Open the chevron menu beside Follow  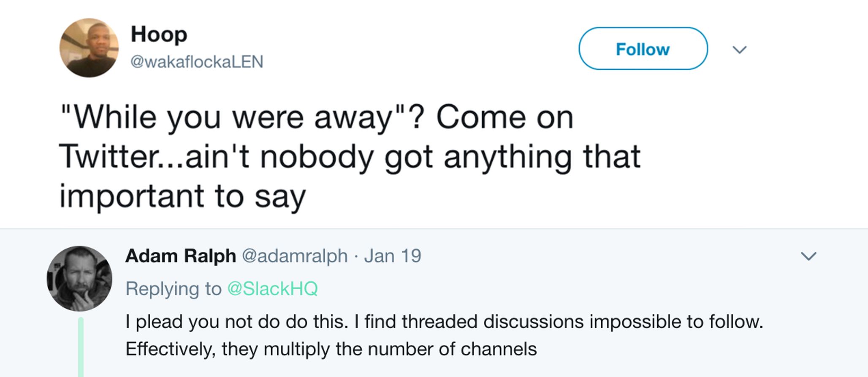tap(740, 50)
